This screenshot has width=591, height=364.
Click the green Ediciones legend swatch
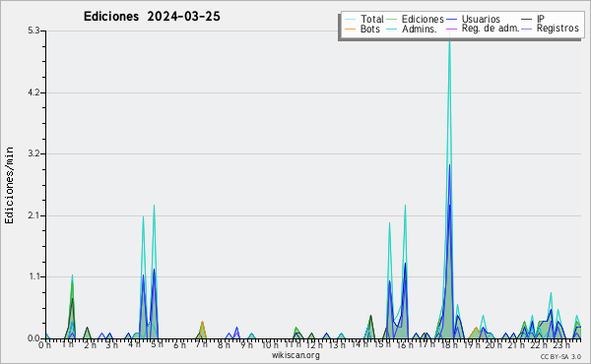pyautogui.click(x=392, y=20)
